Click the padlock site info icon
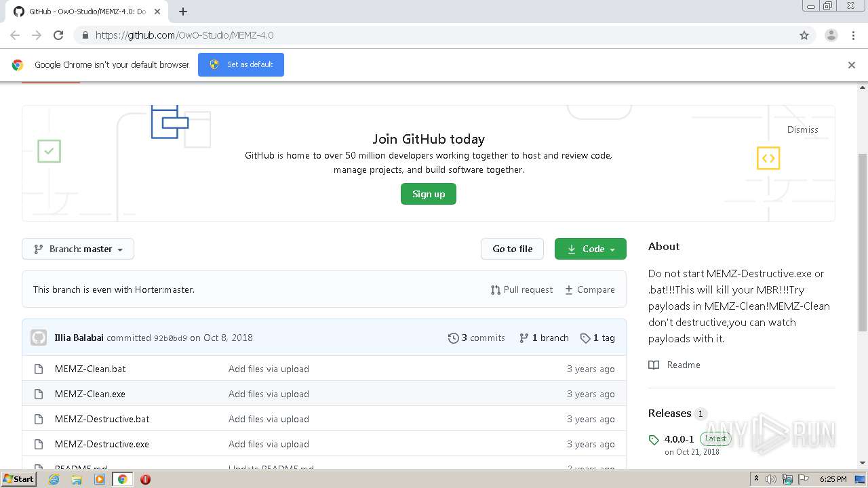868x488 pixels. pos(85,35)
